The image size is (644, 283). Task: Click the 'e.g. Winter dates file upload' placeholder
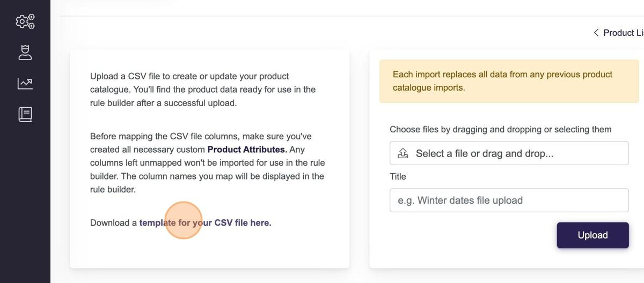tap(460, 200)
